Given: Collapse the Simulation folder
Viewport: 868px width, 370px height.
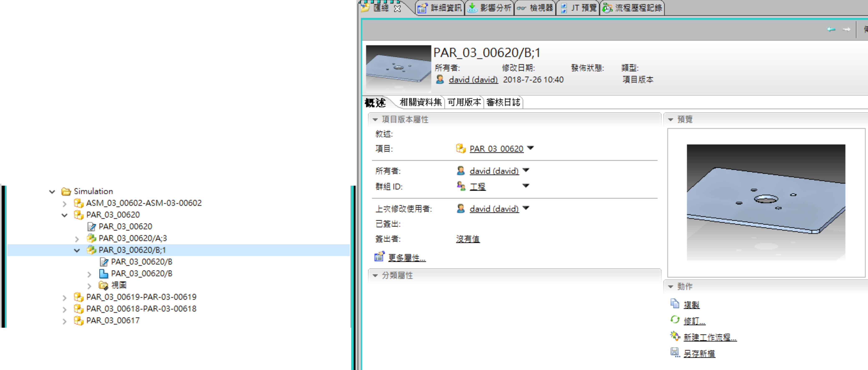Looking at the screenshot, I should [52, 191].
